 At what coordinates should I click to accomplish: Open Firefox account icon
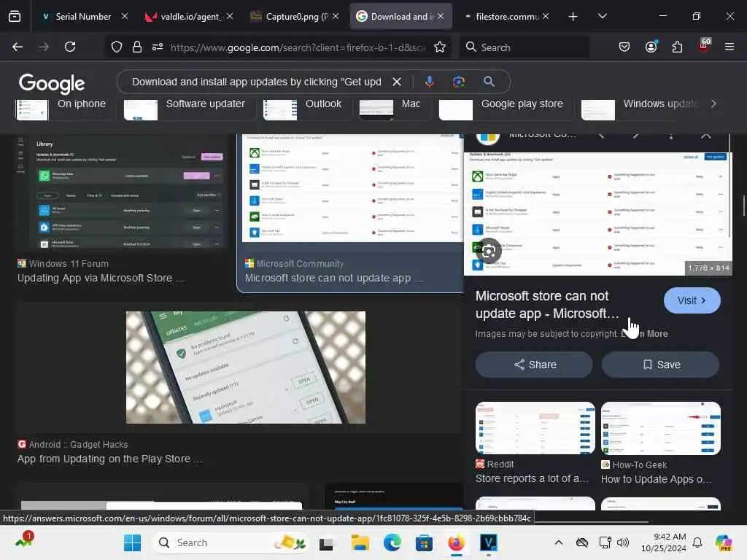pos(651,47)
